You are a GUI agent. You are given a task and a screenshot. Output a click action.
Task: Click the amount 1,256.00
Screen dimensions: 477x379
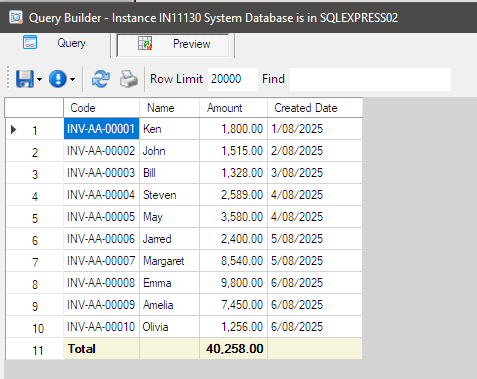pyautogui.click(x=233, y=327)
